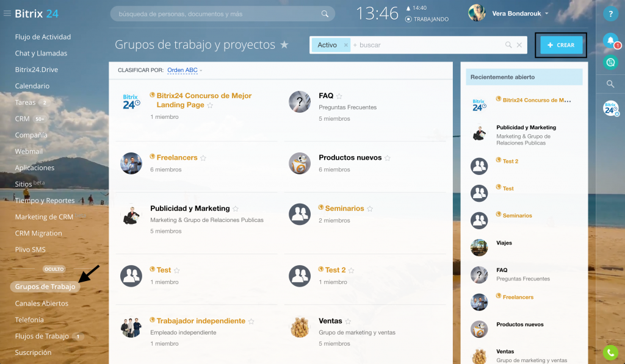Click the 13:46 clock display

point(377,13)
